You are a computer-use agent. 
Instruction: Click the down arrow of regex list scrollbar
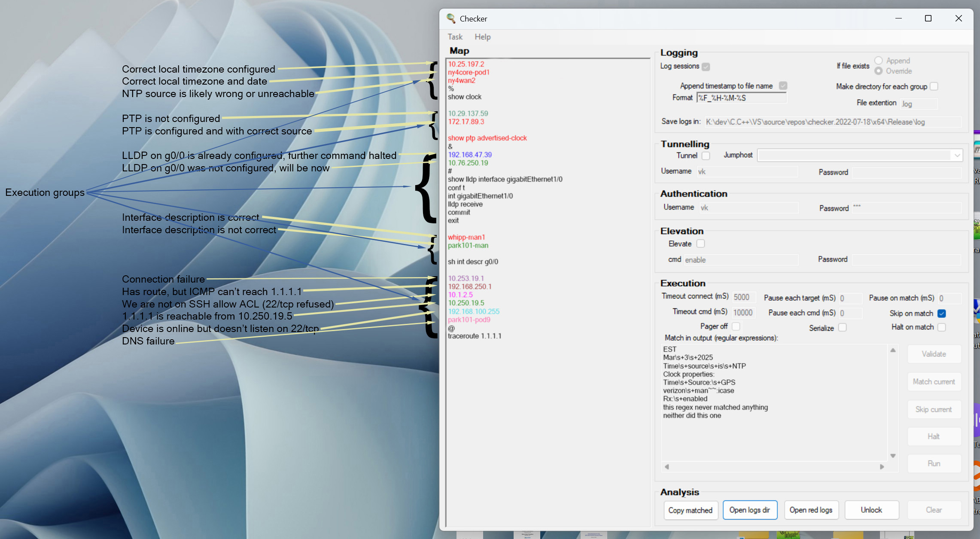pyautogui.click(x=893, y=456)
